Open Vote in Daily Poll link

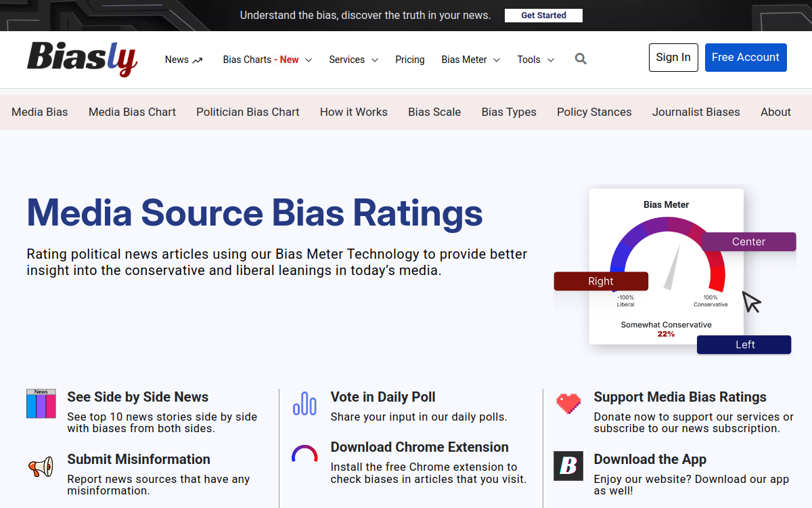click(x=383, y=397)
